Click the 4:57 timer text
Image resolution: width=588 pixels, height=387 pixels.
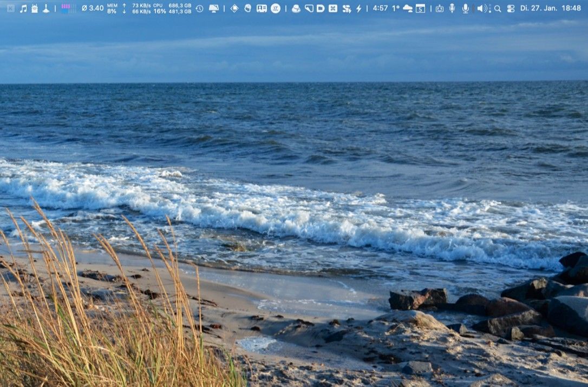coord(380,8)
